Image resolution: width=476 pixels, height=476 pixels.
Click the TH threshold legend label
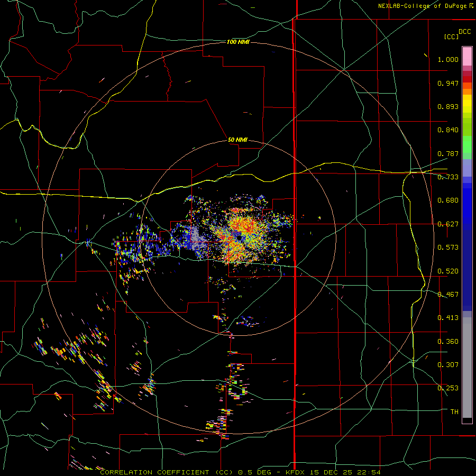[x=454, y=412]
